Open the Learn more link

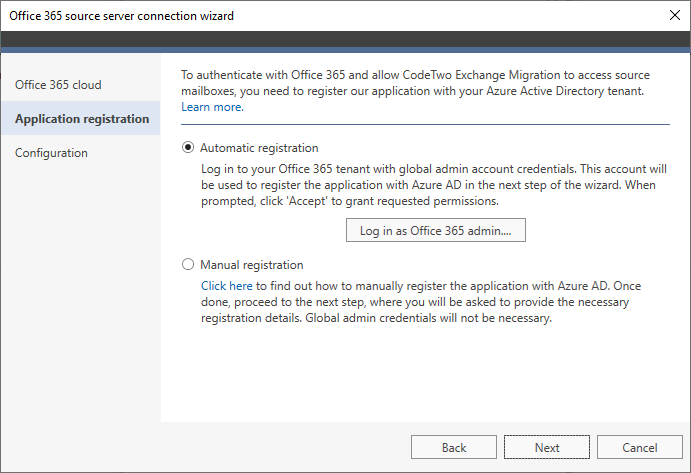(x=212, y=107)
